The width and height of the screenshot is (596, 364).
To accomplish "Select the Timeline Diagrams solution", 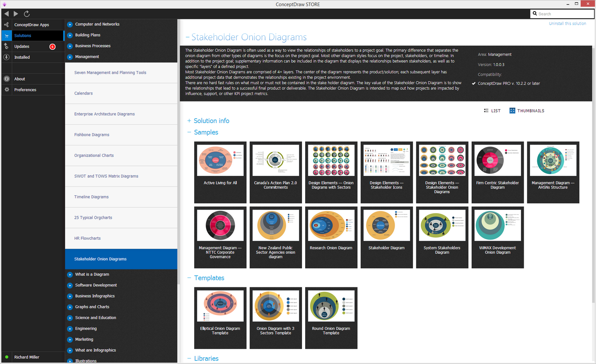I will pyautogui.click(x=121, y=197).
